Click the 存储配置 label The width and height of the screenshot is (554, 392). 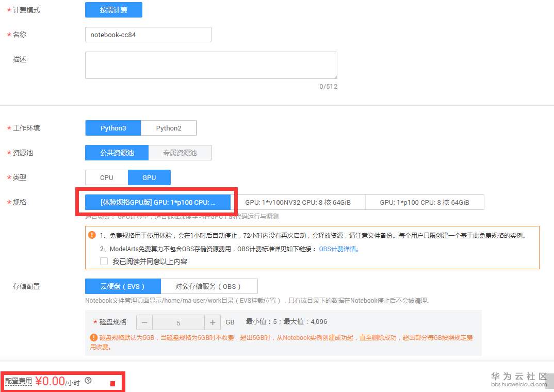[26, 286]
